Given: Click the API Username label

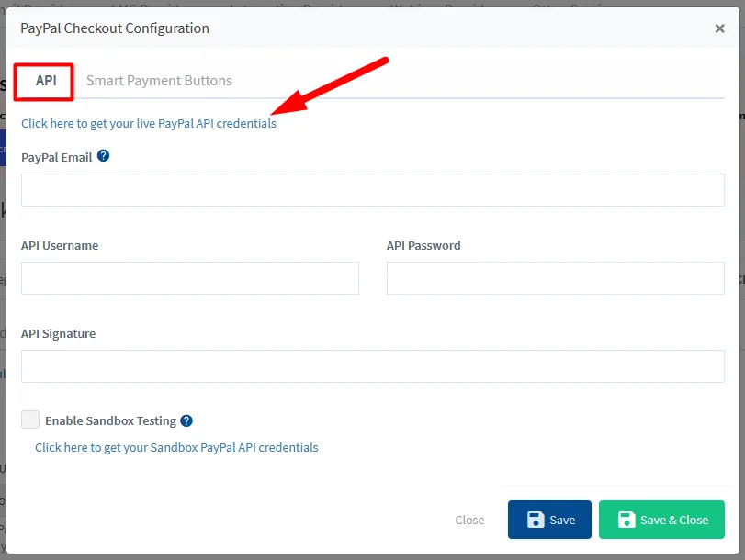Looking at the screenshot, I should 60,245.
